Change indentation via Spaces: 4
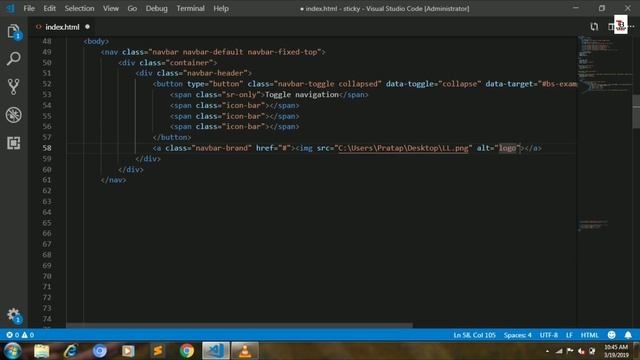This screenshot has width=640, height=360. point(517,335)
